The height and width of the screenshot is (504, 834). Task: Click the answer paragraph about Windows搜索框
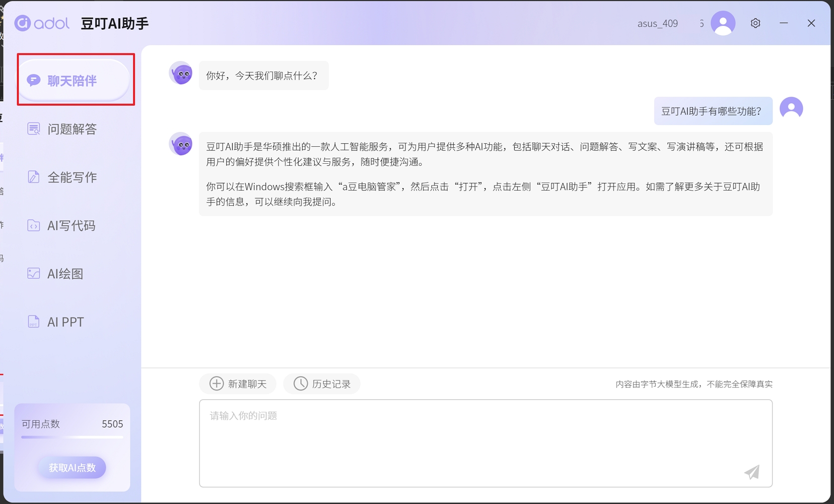tap(483, 194)
